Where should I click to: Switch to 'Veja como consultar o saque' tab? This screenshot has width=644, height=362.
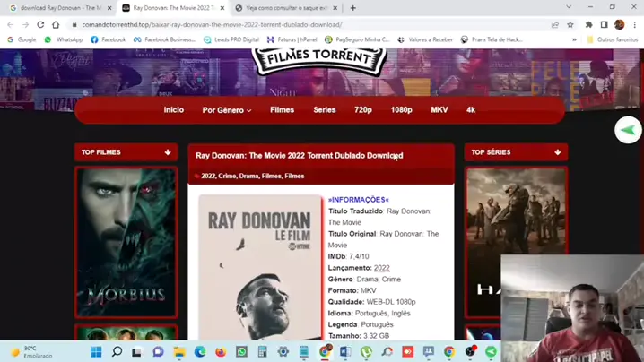pyautogui.click(x=287, y=8)
